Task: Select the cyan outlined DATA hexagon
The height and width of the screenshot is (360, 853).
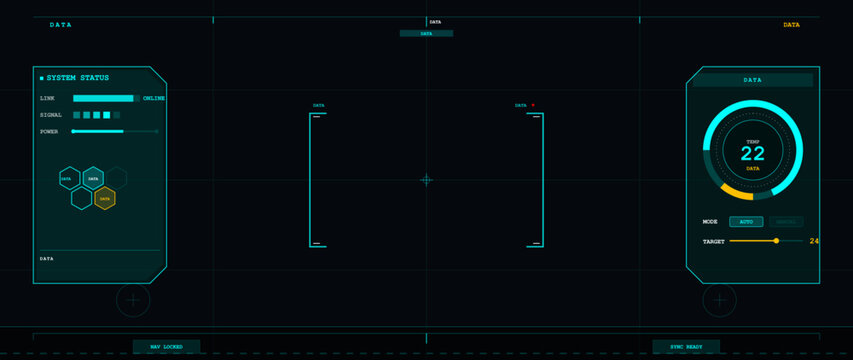Action: (70, 178)
